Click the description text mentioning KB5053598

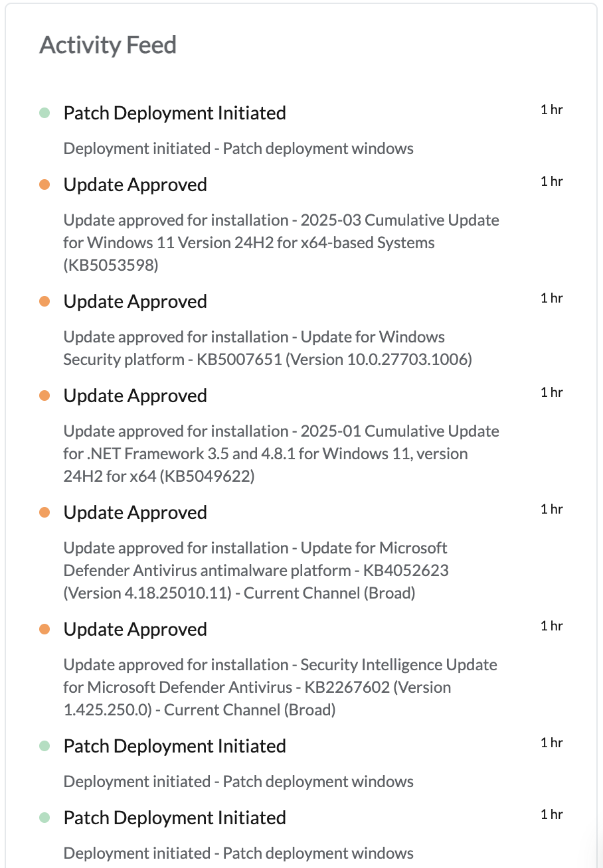click(x=281, y=243)
